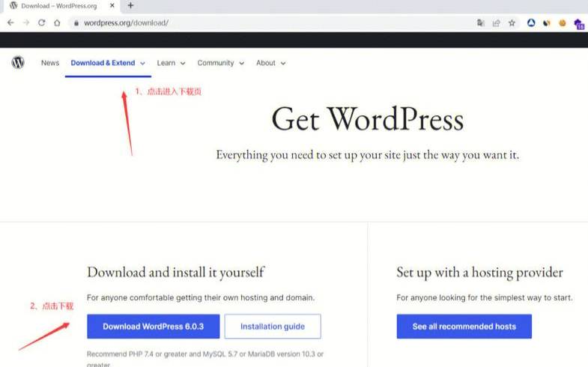Open the Learn menu
The width and height of the screenshot is (588, 367).
point(166,63)
